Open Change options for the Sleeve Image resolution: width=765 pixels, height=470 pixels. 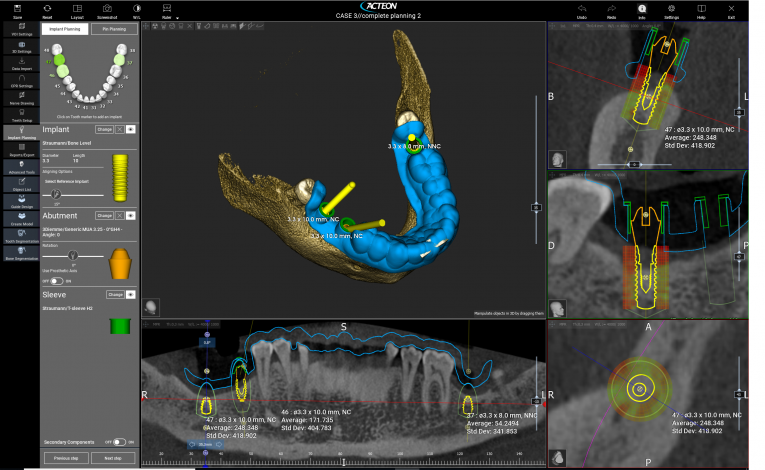pos(116,295)
